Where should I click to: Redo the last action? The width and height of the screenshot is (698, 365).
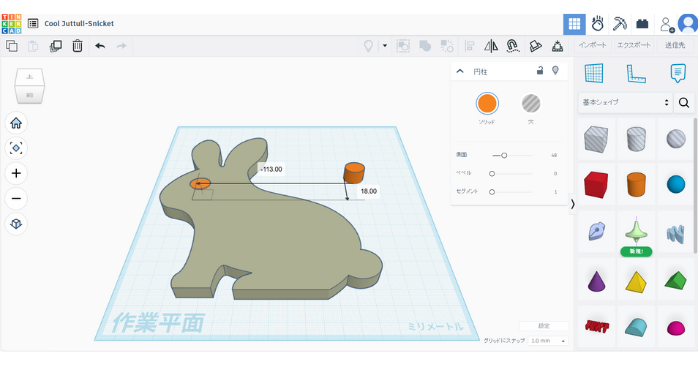coord(122,46)
